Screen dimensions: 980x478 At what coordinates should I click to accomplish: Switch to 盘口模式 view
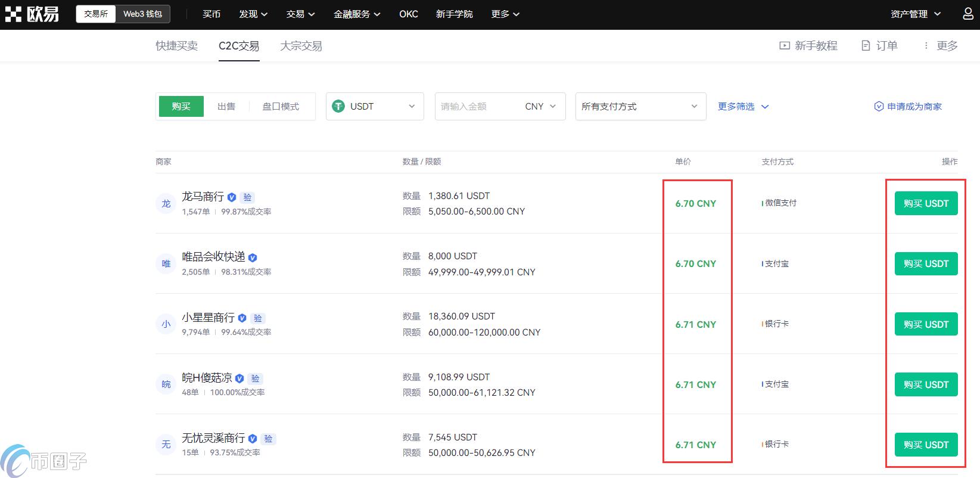[281, 106]
